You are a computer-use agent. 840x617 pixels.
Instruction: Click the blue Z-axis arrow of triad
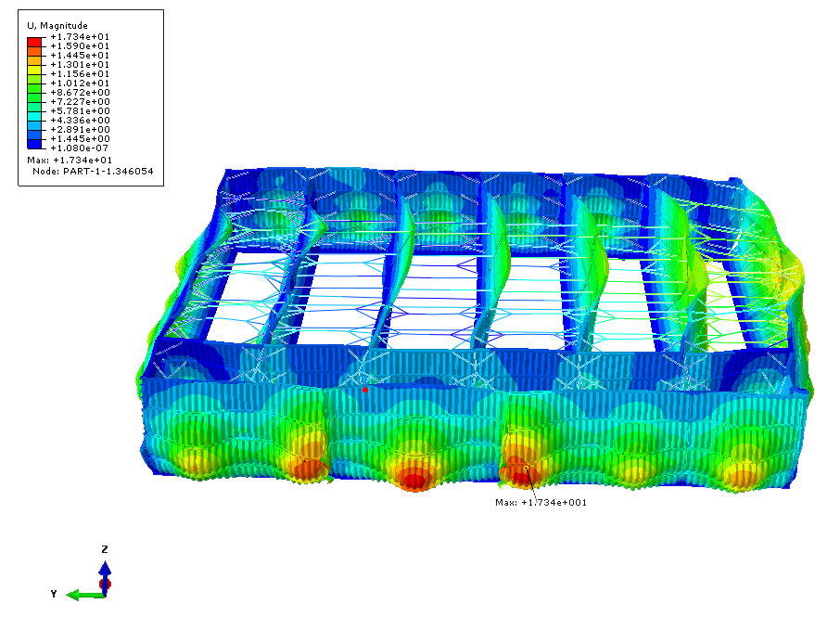105,569
